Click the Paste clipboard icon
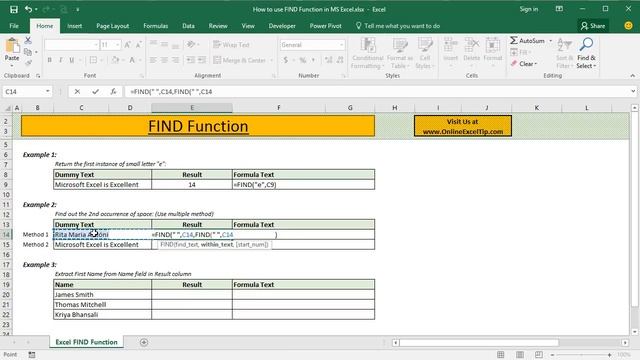This screenshot has width=640, height=360. tap(12, 46)
